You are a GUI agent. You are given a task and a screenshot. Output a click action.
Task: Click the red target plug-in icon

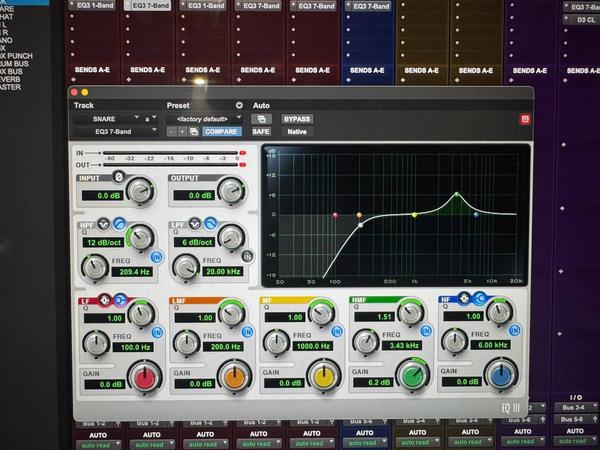tap(526, 119)
